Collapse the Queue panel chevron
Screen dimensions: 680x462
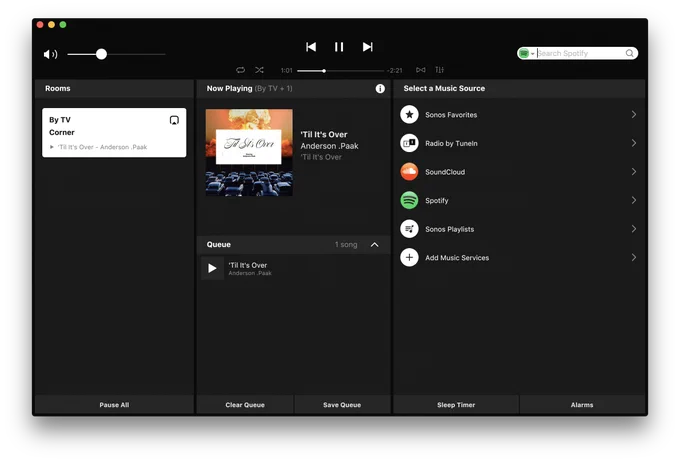[375, 245]
